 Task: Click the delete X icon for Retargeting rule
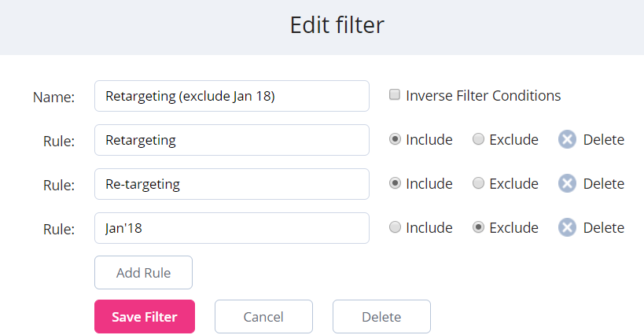click(568, 140)
